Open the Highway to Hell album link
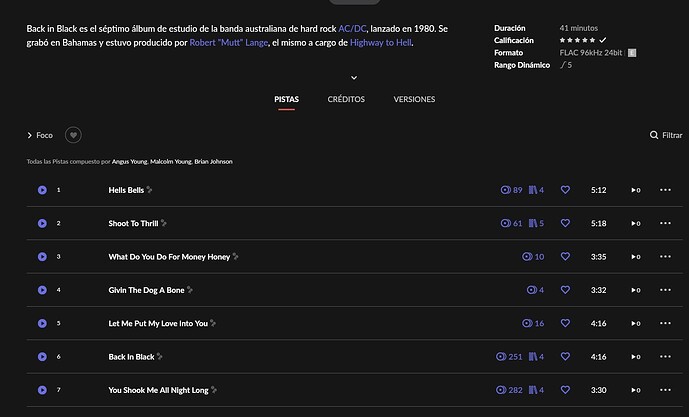Screen dimensions: 689x417 381,43
